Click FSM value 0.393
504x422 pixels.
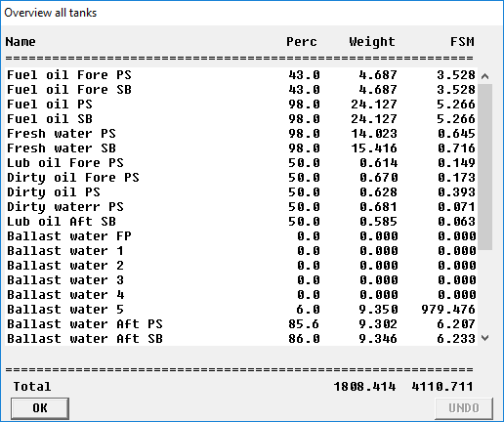coord(456,192)
